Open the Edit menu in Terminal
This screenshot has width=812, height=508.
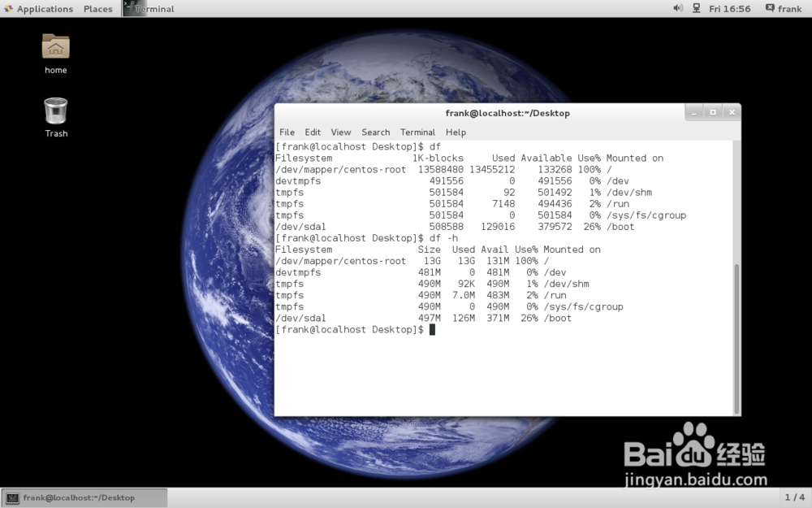(x=313, y=132)
